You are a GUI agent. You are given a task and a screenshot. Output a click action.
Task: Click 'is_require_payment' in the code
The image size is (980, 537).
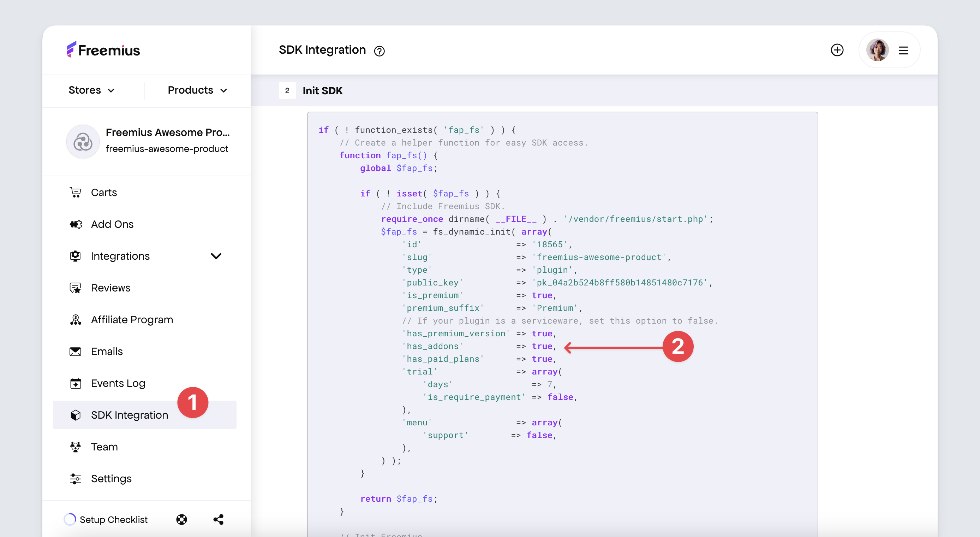474,397
